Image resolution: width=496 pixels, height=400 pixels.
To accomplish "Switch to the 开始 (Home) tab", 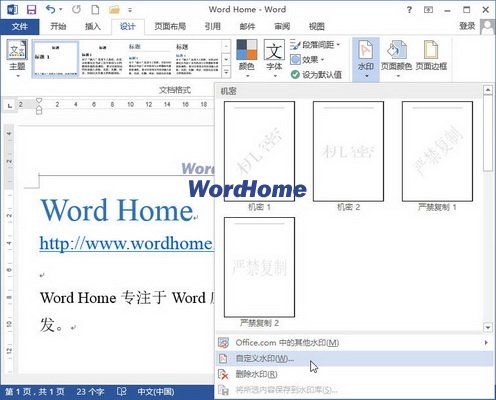I will pyautogui.click(x=58, y=26).
